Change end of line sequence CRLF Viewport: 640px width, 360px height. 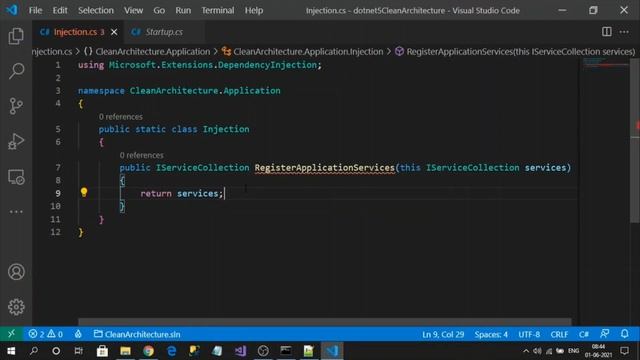pos(559,334)
